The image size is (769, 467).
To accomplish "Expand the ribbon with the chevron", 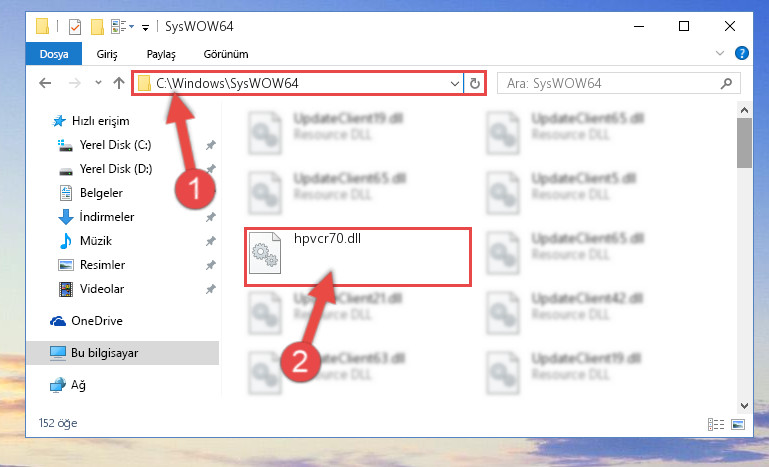I will click(719, 53).
